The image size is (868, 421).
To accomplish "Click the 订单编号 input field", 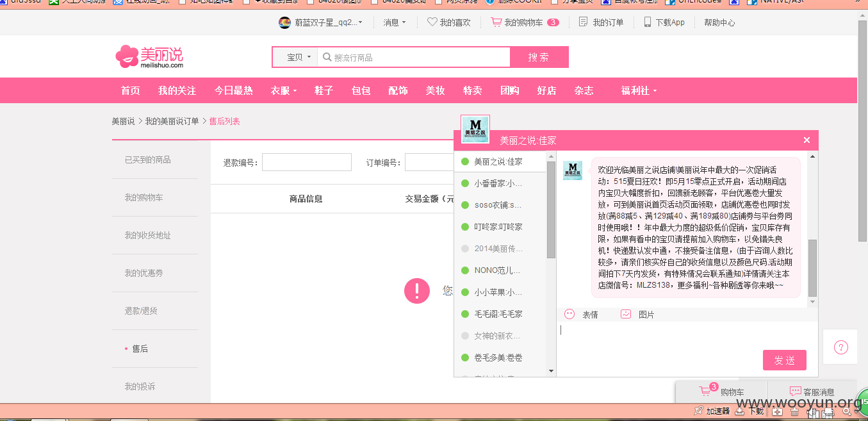I will coord(429,162).
